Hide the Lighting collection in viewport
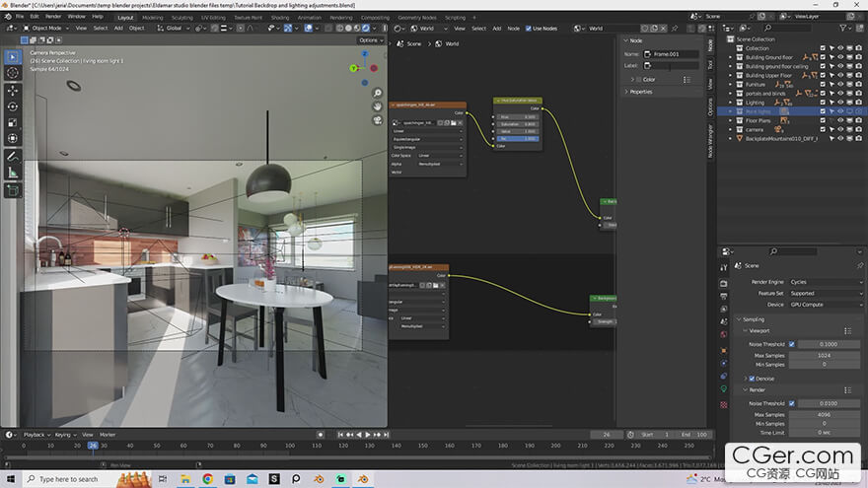The width and height of the screenshot is (868, 488). pos(840,103)
